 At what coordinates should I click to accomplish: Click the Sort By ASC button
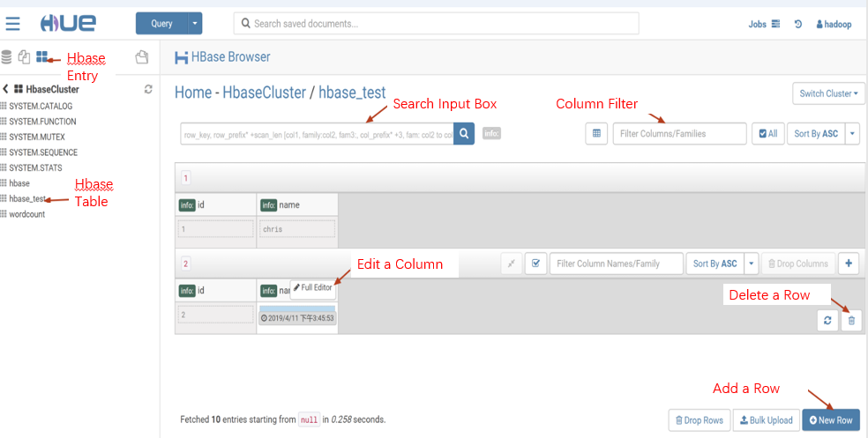816,134
